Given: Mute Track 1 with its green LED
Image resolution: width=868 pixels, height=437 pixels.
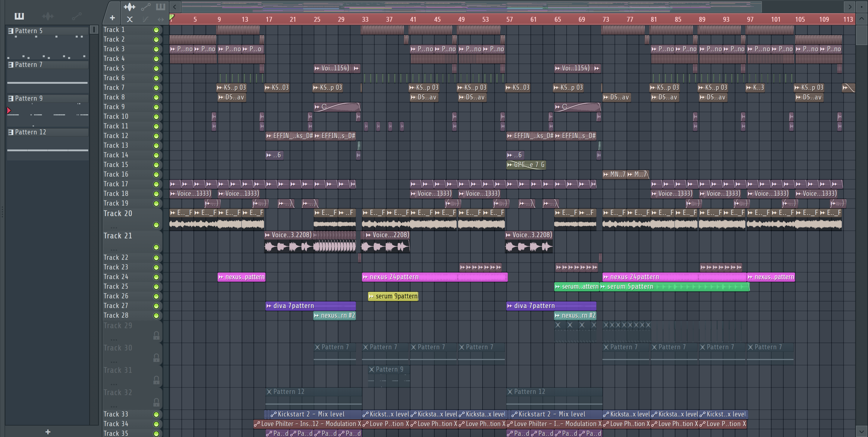Looking at the screenshot, I should pyautogui.click(x=156, y=30).
